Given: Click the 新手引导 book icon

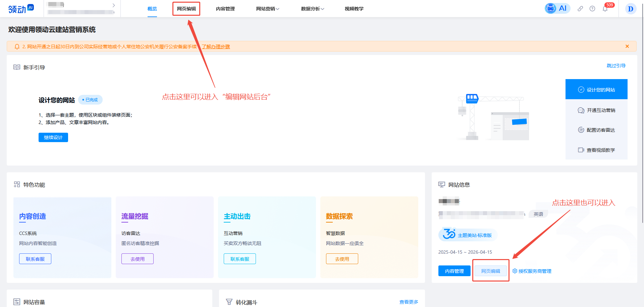Looking at the screenshot, I should click(x=17, y=67).
